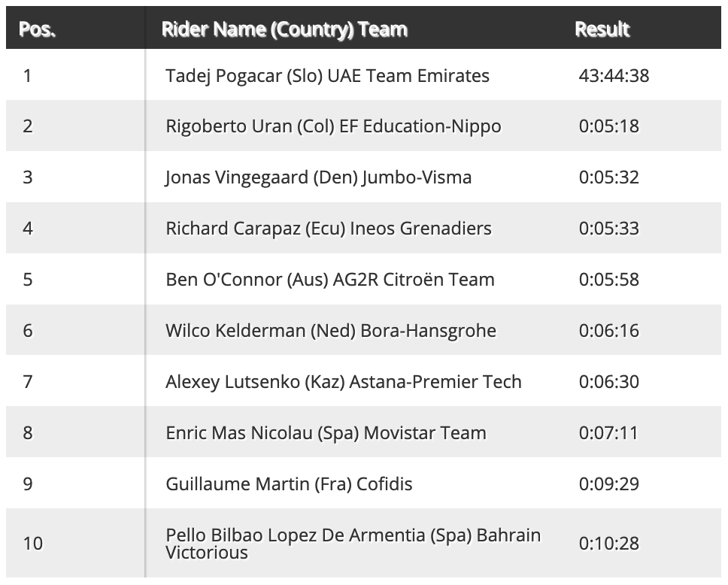The height and width of the screenshot is (585, 728).
Task: Click the Rider Name (Country) Team header
Action: coord(284,29)
